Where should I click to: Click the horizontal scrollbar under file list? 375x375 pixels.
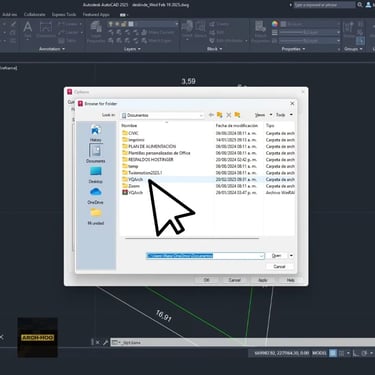[x=192, y=238]
